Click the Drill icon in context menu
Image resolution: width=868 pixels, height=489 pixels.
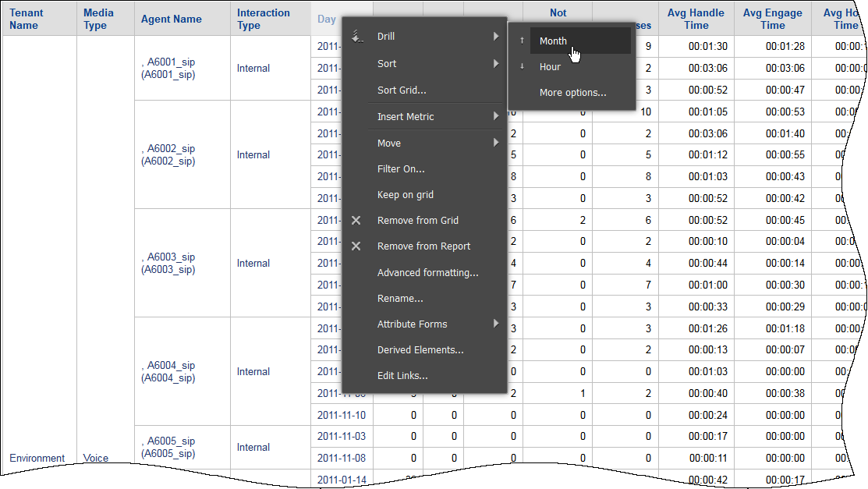pos(356,37)
